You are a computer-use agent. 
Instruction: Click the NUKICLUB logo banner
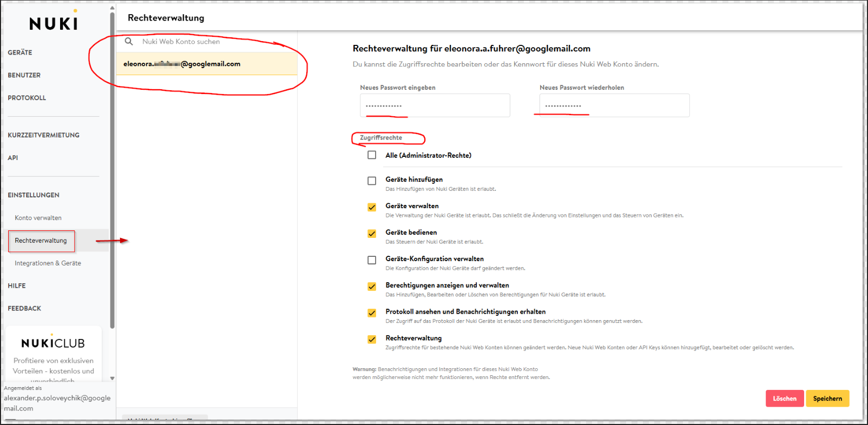53,343
